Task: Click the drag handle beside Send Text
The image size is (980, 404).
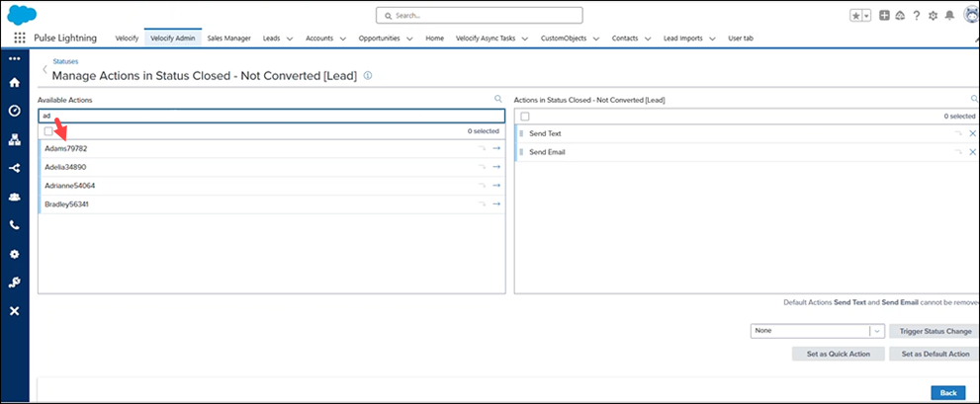Action: (521, 133)
